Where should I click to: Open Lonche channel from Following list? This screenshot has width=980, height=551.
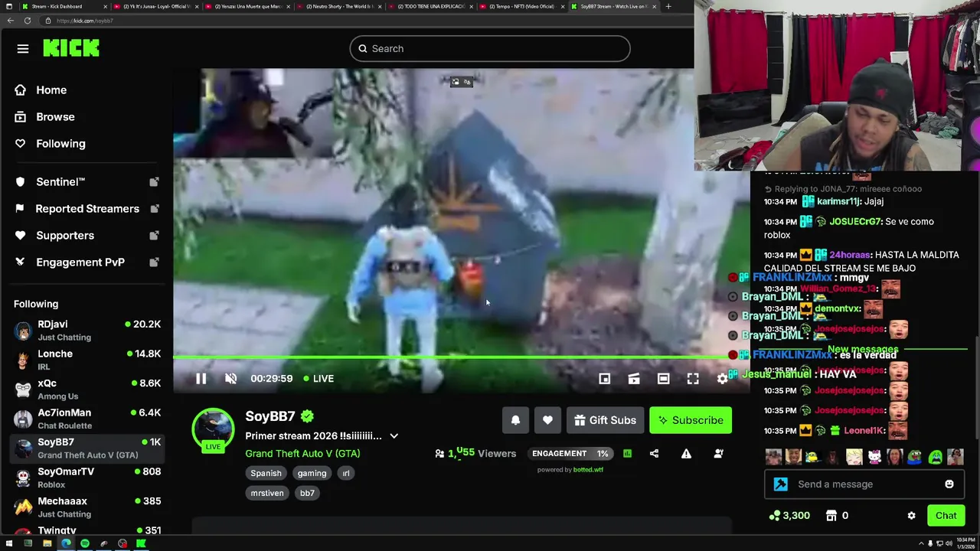click(x=87, y=360)
